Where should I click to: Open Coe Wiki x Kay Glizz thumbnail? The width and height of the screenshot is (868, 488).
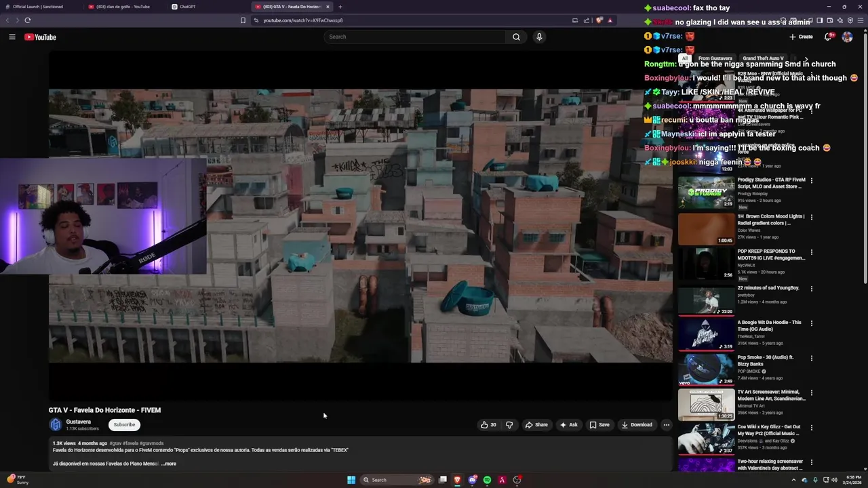706,439
